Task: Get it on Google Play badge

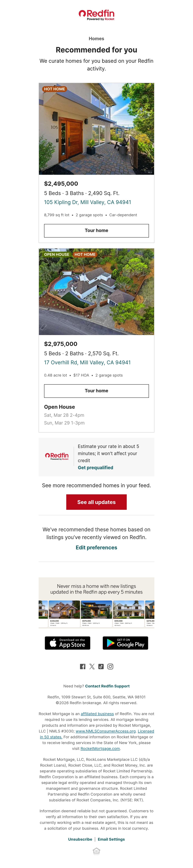Action: [125, 643]
